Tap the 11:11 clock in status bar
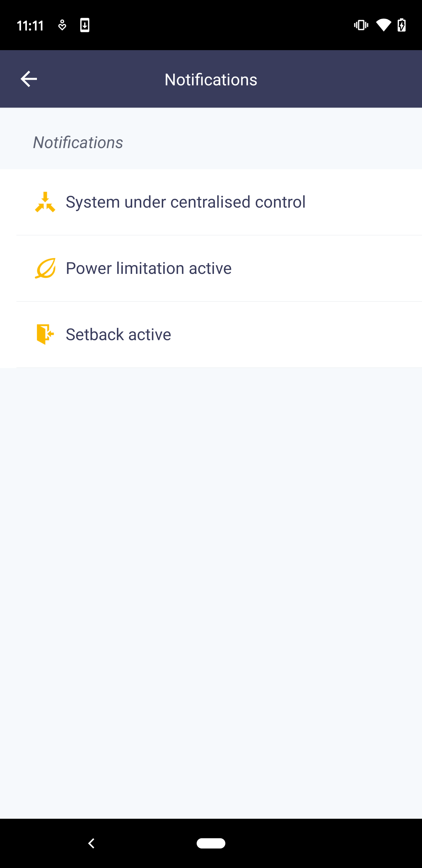Screen dimensions: 422x868 (x=30, y=26)
